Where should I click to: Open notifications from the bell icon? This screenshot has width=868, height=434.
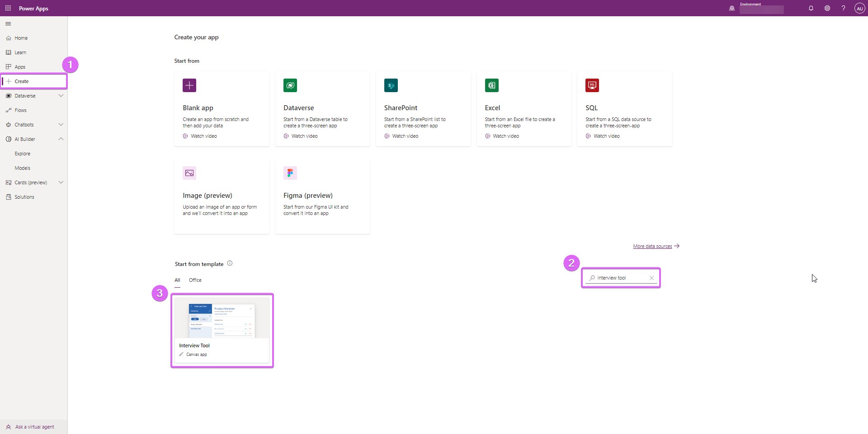[811, 8]
